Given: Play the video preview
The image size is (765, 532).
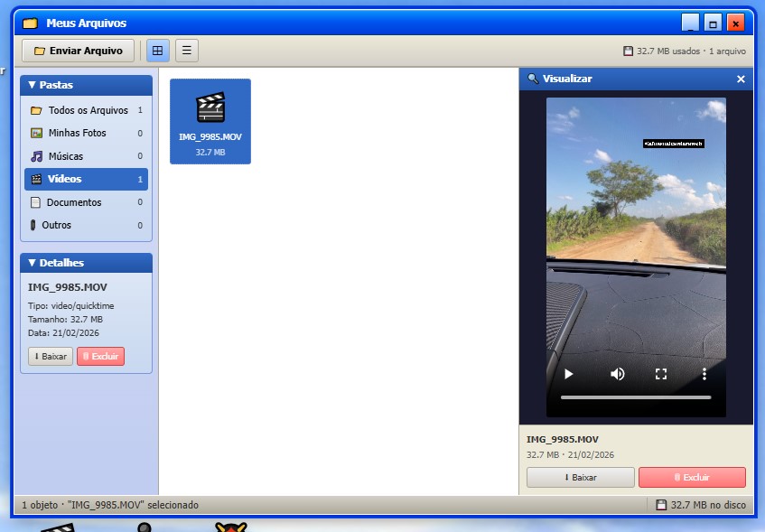Looking at the screenshot, I should pos(569,374).
